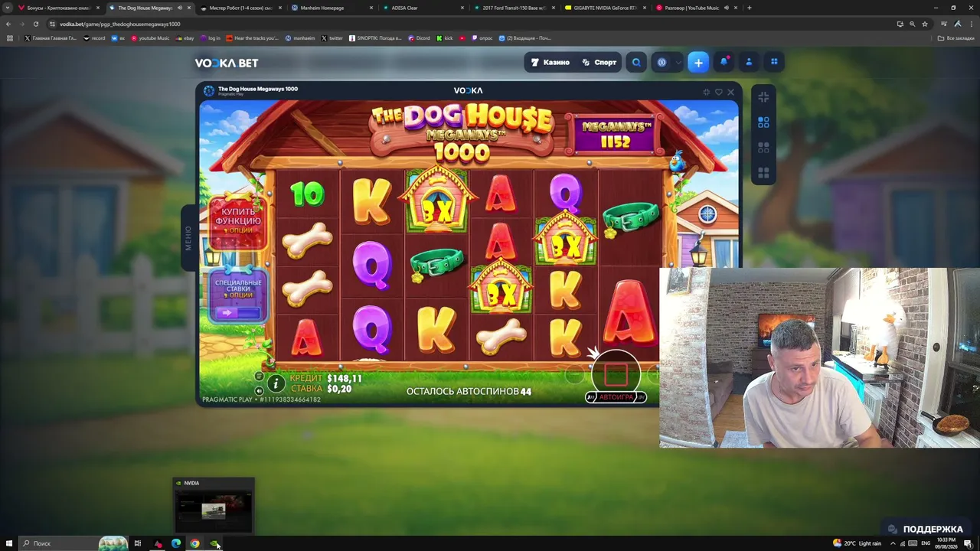The height and width of the screenshot is (551, 980).
Task: Open the ebay bookmark
Action: pyautogui.click(x=185, y=37)
